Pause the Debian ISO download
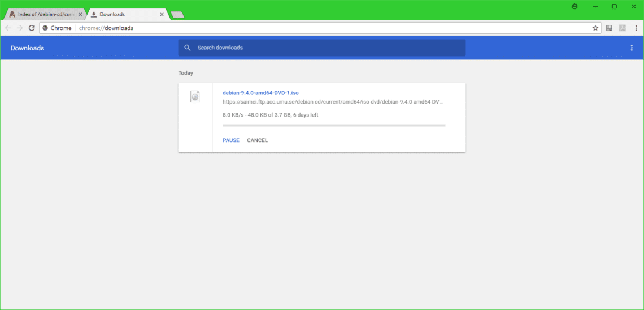644x310 pixels. coord(231,140)
